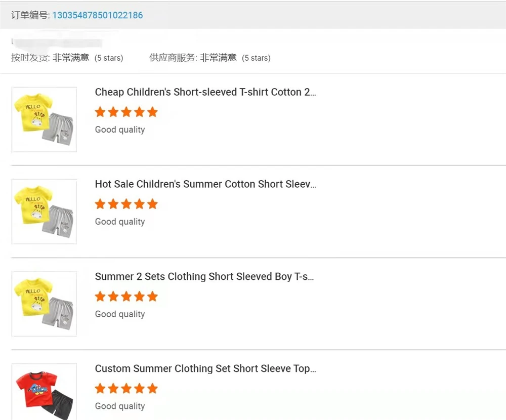Click "Good quality" text under Custom Summer set

click(120, 406)
